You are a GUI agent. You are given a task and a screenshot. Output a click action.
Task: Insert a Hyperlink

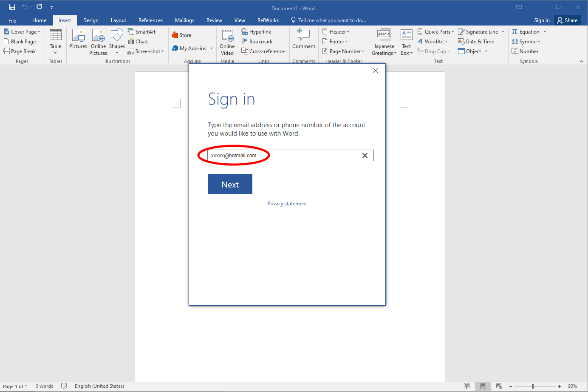[256, 32]
